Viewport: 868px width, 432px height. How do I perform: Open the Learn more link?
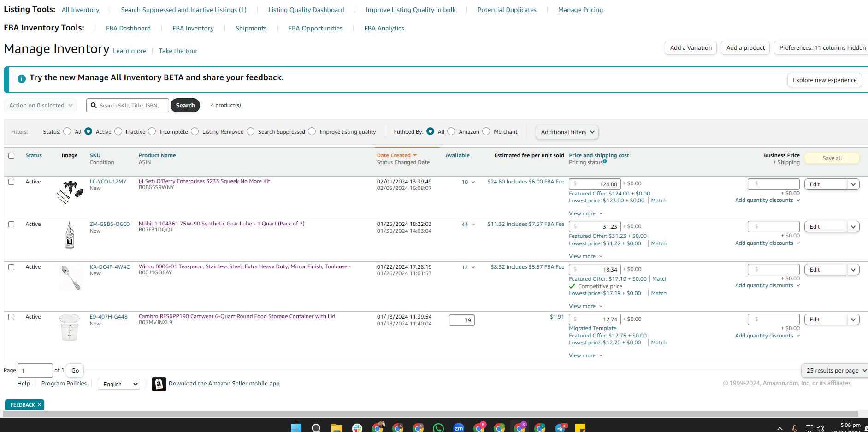point(130,51)
